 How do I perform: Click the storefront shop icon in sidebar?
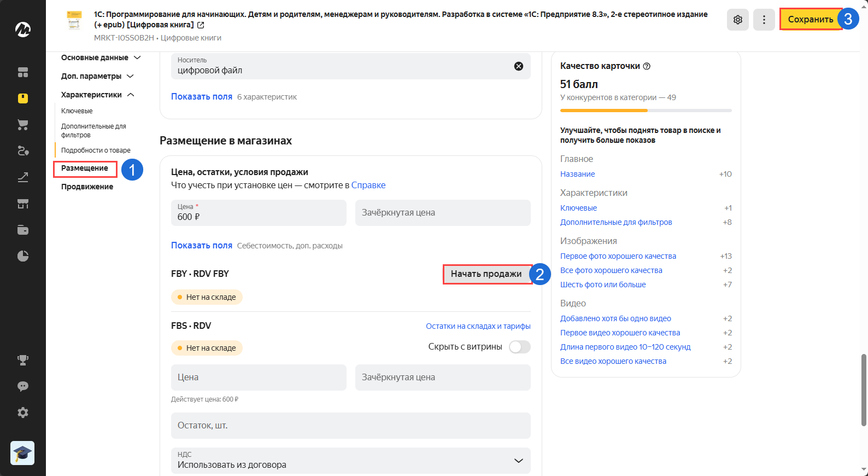point(23,204)
